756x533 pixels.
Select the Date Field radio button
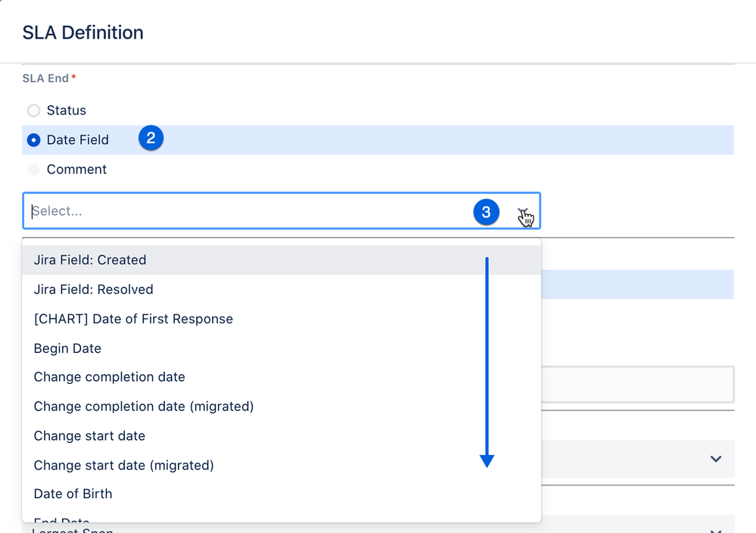pyautogui.click(x=33, y=140)
